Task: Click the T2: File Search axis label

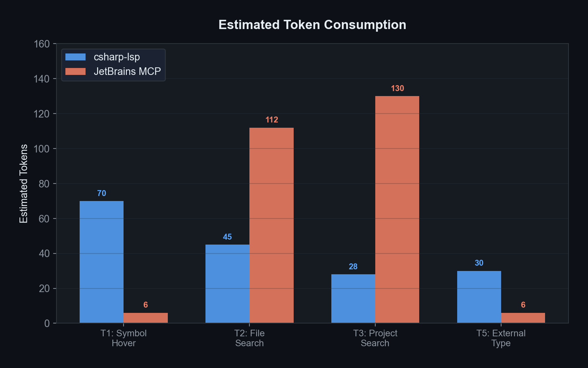Action: click(249, 338)
